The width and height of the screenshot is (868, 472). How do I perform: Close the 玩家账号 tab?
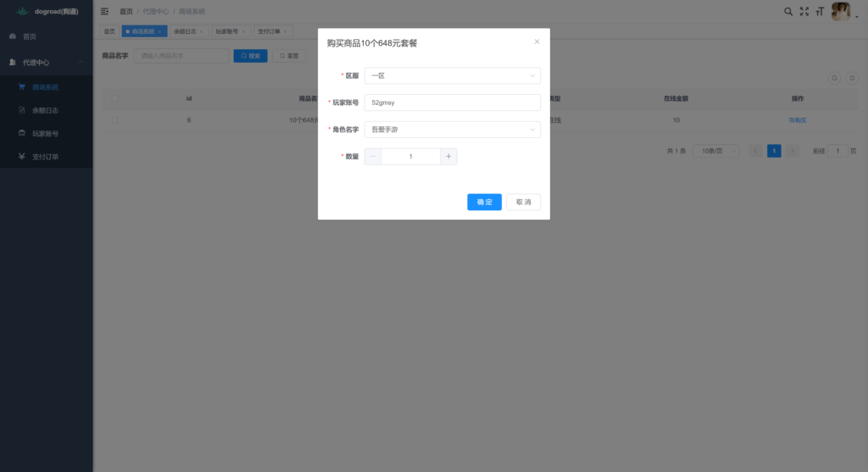pos(243,31)
